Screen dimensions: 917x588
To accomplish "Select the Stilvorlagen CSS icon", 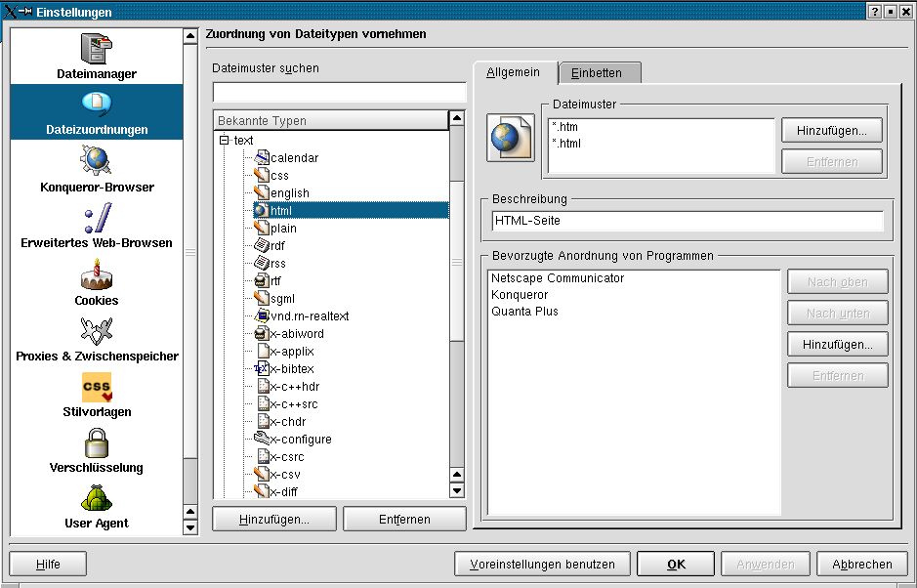I will point(95,389).
